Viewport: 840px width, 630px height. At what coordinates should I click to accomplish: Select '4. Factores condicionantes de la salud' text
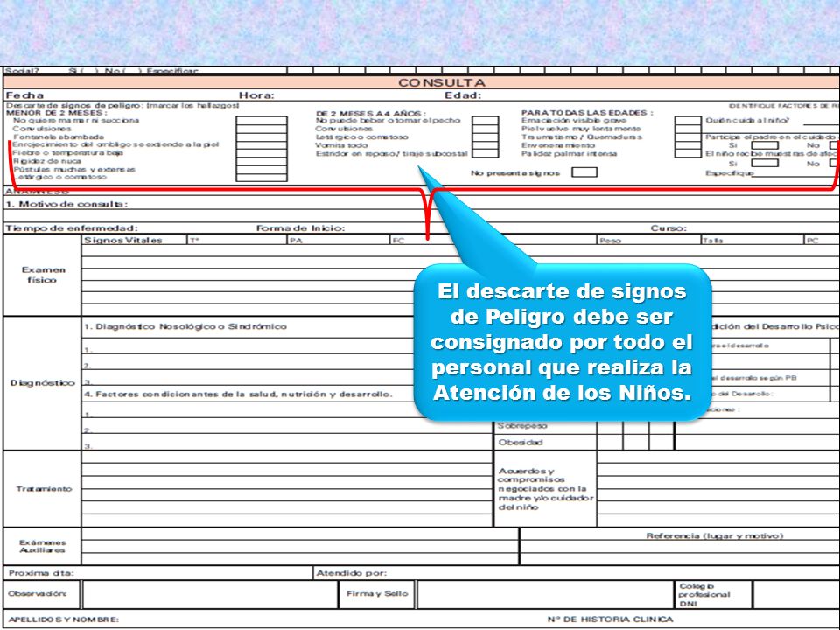[238, 395]
